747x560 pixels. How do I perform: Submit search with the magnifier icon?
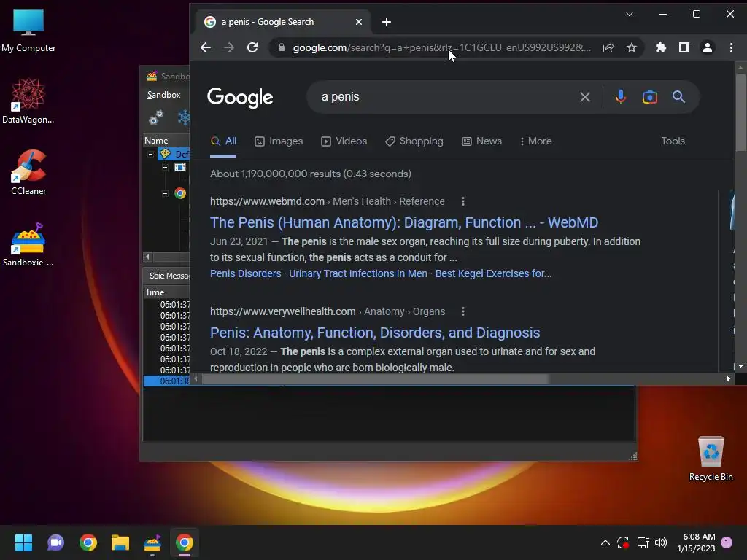679,97
